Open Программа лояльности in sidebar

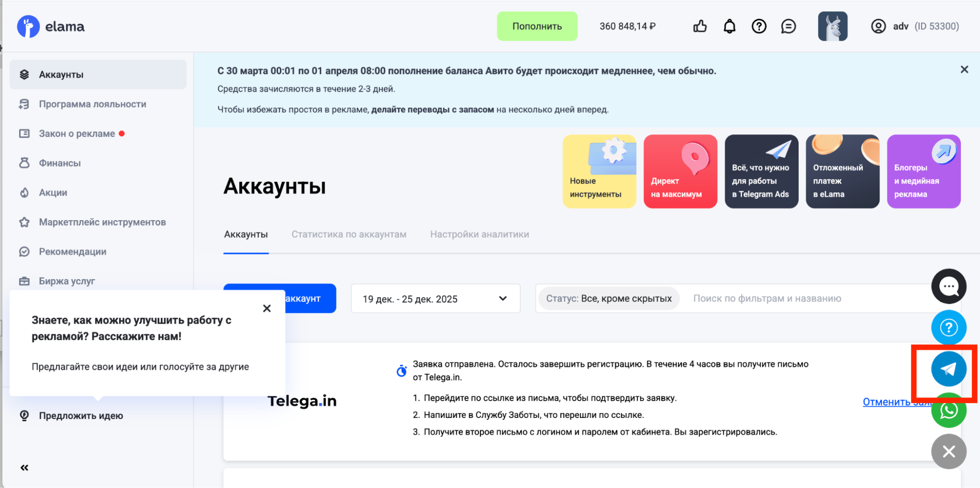pos(93,104)
